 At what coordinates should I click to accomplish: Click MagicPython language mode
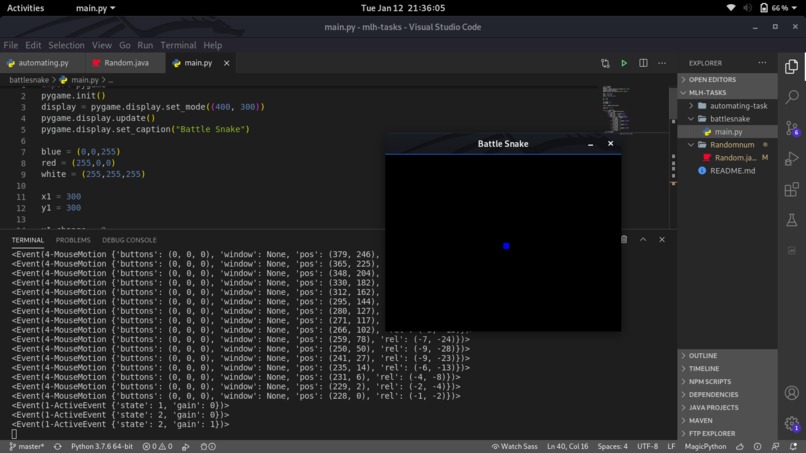click(x=705, y=446)
